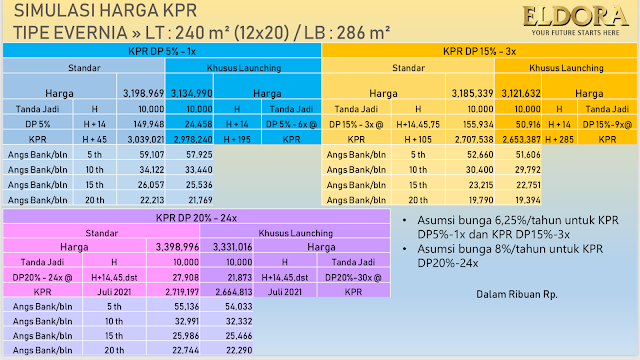
Task: Click the 'DP 15% - 3x @' label
Action: pos(356,124)
